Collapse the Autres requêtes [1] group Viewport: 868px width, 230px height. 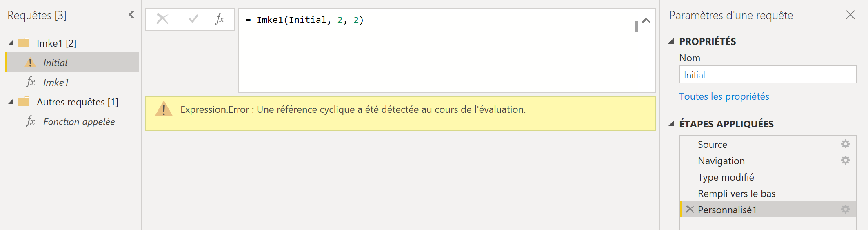tap(11, 102)
